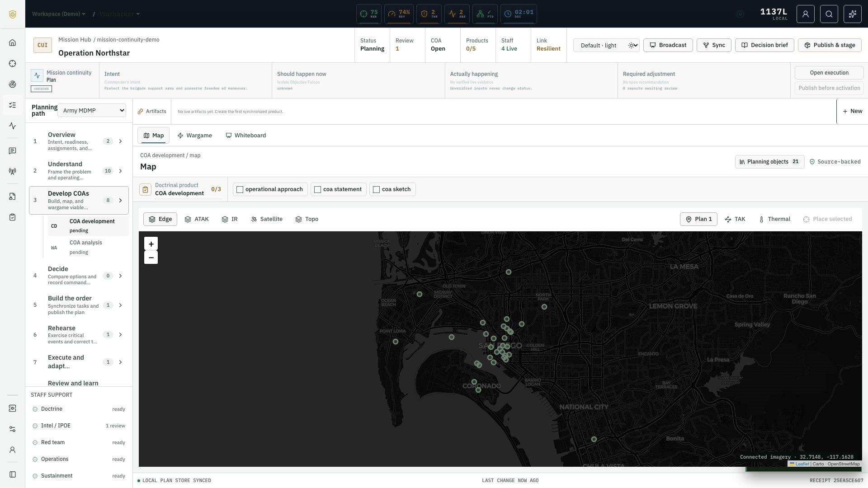Switch to the Whiteboard tab
This screenshot has width=868, height=488.
[246, 136]
